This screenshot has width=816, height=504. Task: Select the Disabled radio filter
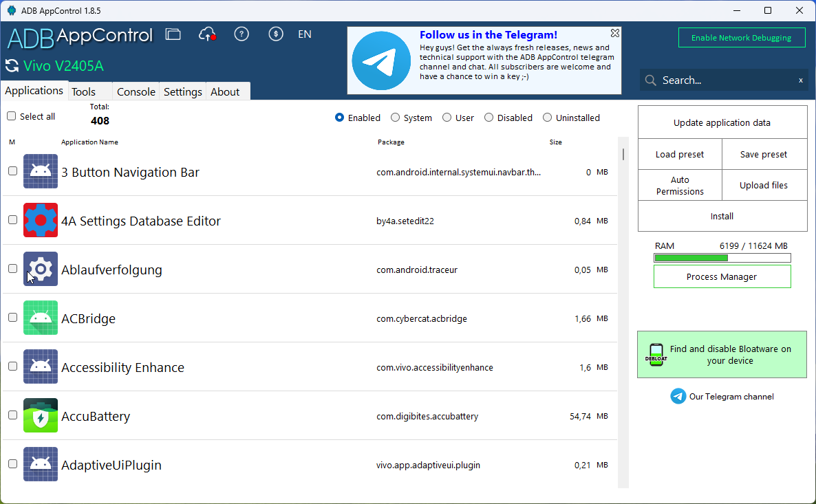(x=488, y=118)
